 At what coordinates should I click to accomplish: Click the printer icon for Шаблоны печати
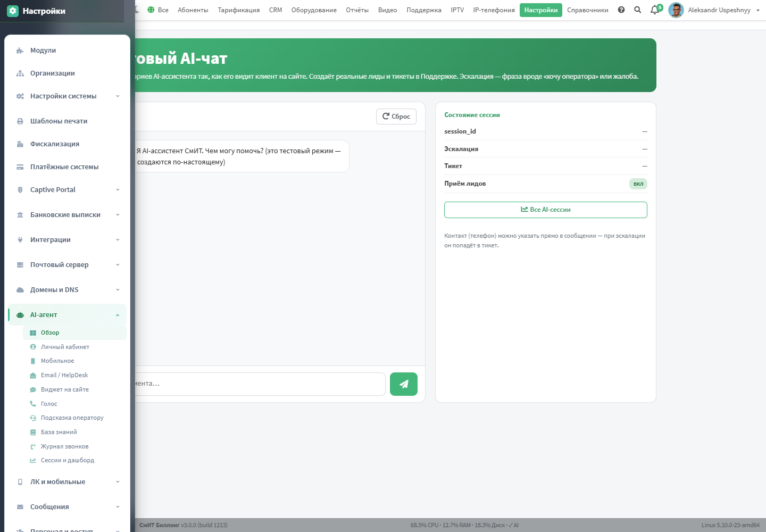[20, 121]
